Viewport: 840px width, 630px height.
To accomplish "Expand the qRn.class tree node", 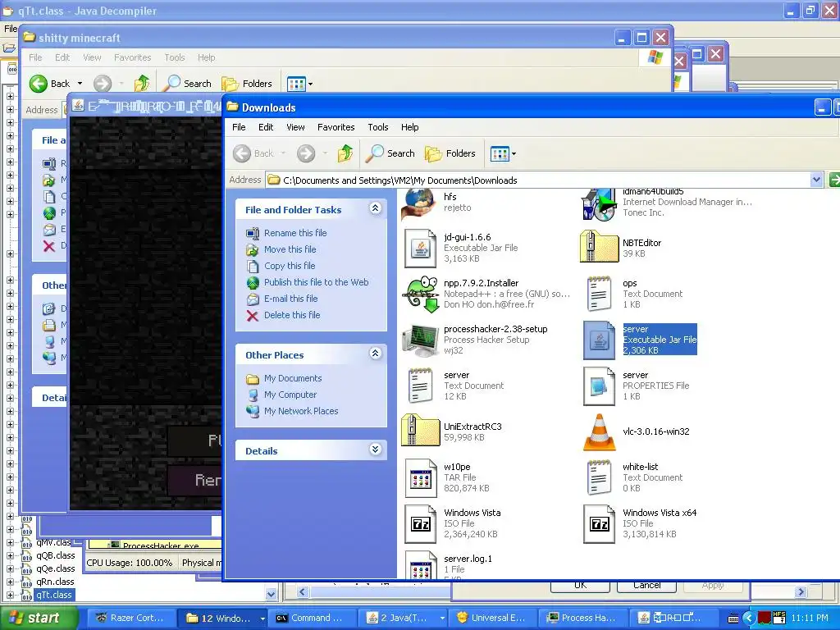I will pos(10,582).
